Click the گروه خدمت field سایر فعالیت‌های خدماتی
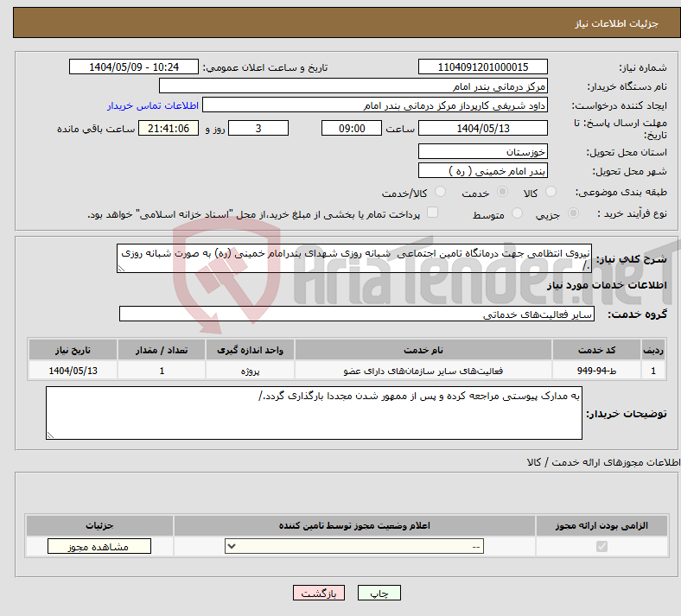The image size is (681, 616). [x=357, y=314]
